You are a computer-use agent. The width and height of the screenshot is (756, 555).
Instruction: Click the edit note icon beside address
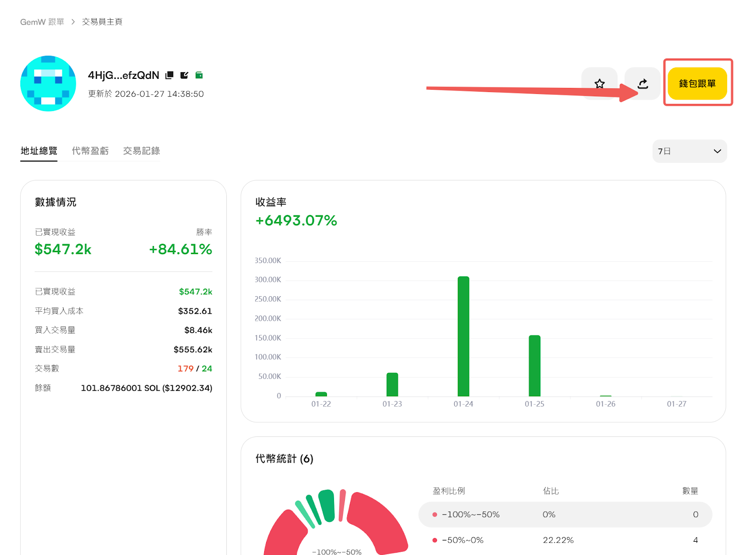pyautogui.click(x=184, y=75)
